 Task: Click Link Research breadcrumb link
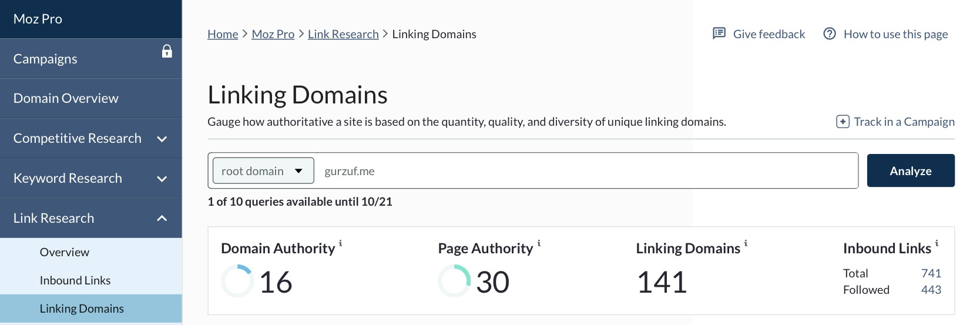[343, 34]
